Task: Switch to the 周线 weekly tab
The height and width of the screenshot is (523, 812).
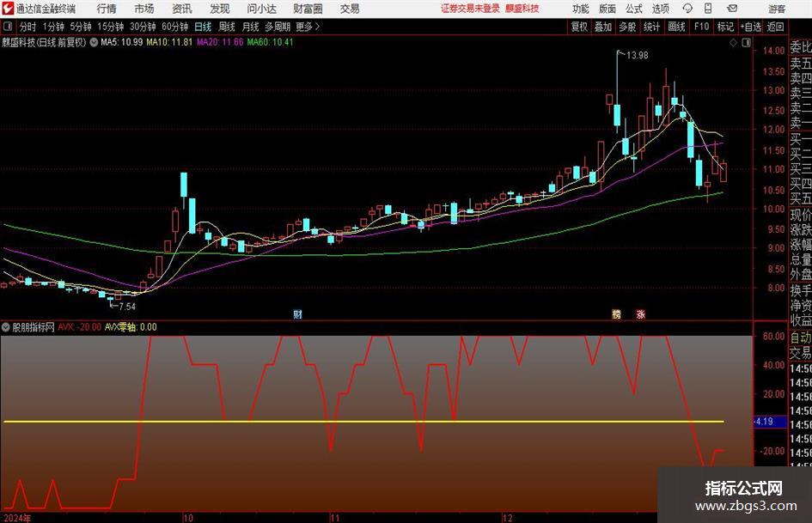Action: [x=227, y=27]
